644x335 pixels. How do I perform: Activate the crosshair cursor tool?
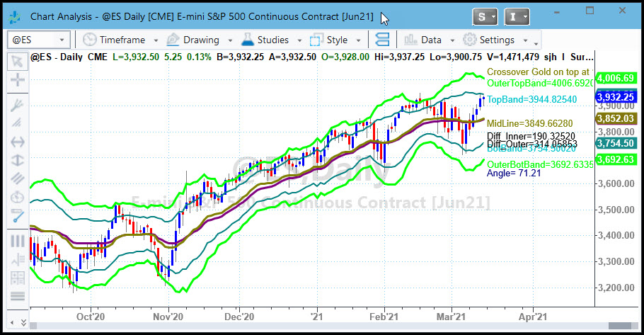[x=17, y=80]
